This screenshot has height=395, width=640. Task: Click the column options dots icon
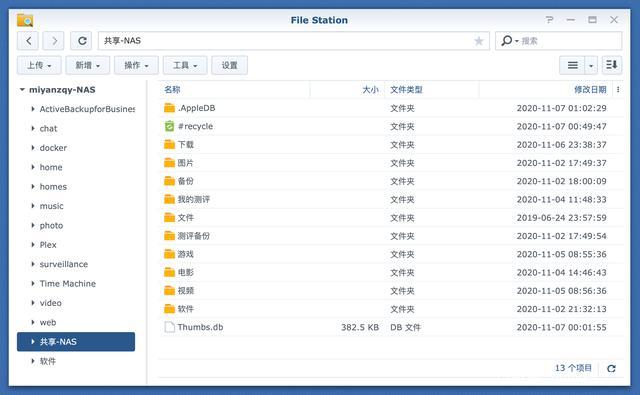(618, 89)
